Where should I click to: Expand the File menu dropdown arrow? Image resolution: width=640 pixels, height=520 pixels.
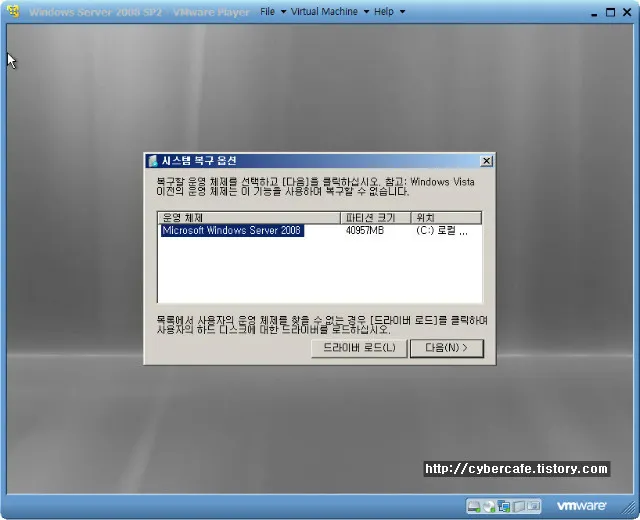[283, 12]
